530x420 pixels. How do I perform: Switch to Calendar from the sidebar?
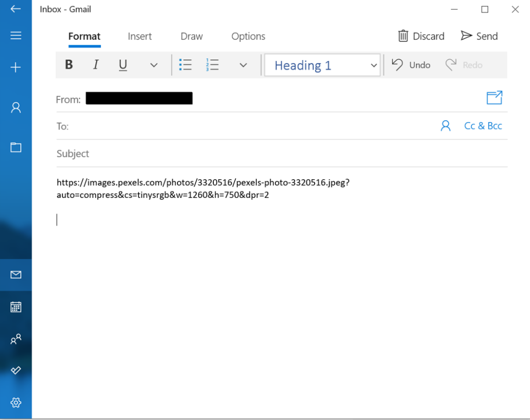pyautogui.click(x=16, y=307)
